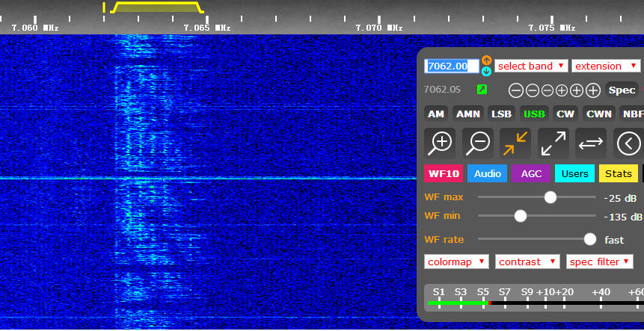644x331 pixels.
Task: Expand the colormap dropdown
Action: click(456, 262)
